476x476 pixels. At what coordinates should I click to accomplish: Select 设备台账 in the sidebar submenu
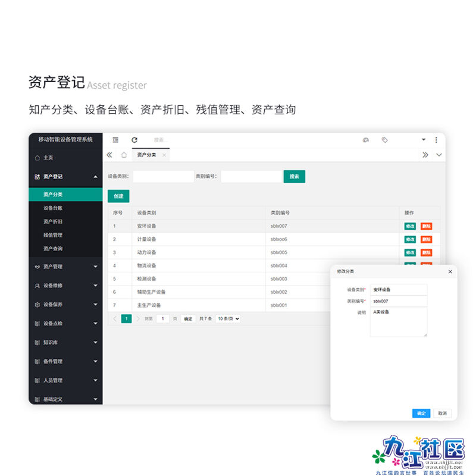(x=53, y=208)
